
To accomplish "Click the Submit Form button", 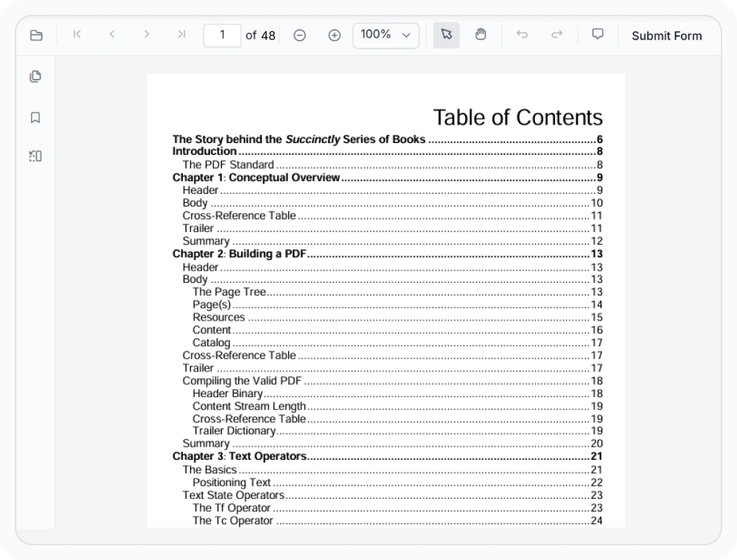I will coord(666,36).
